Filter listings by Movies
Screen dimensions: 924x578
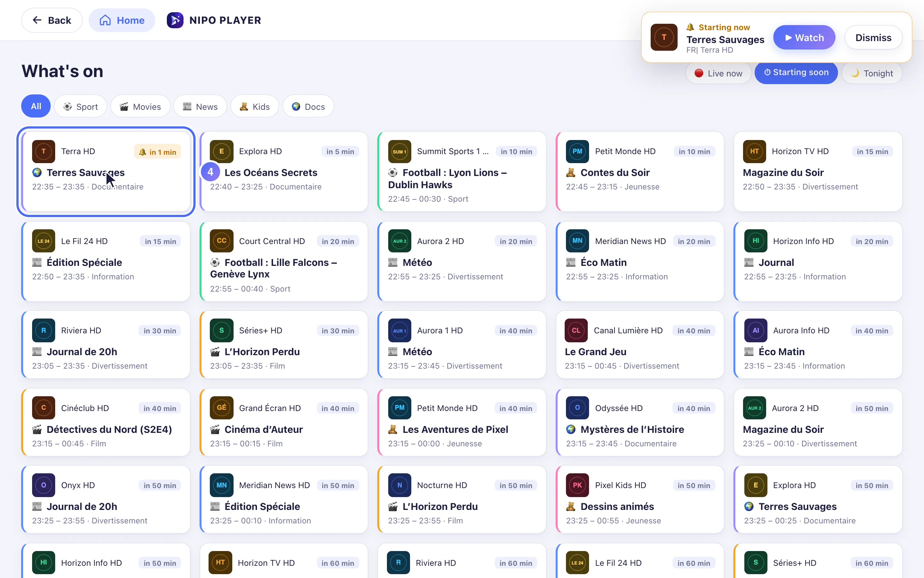click(x=141, y=106)
